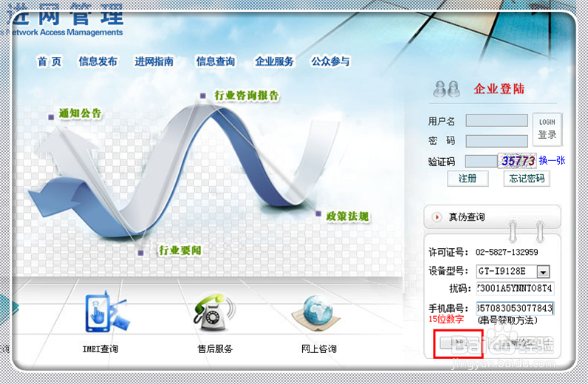
Task: Expand the 设备型号 dropdown arrow
Action: coord(543,271)
